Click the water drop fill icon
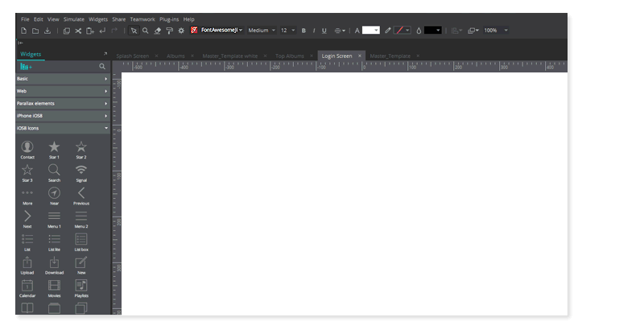Screen dimensions: 644x330 click(x=419, y=31)
